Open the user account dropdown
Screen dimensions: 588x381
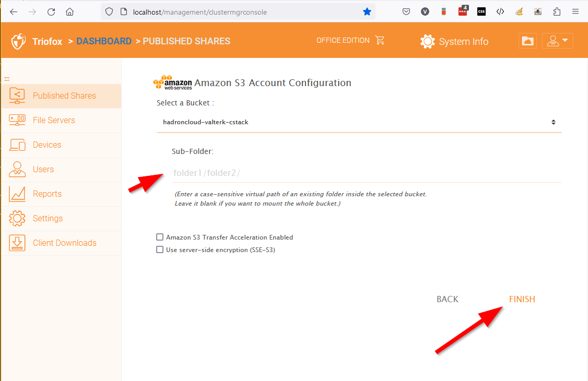558,41
